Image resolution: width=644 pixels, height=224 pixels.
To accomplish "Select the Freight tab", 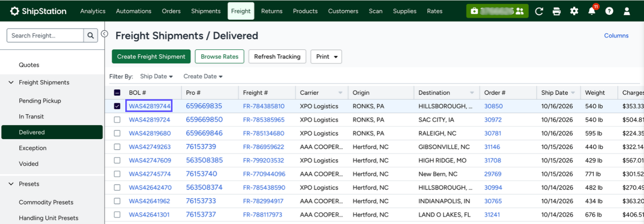I will point(241,11).
